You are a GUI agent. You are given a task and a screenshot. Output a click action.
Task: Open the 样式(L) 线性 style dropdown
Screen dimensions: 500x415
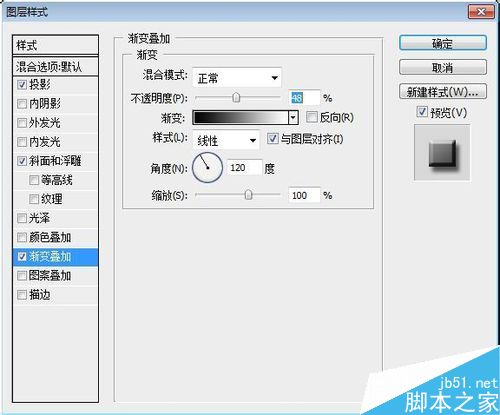[x=226, y=140]
